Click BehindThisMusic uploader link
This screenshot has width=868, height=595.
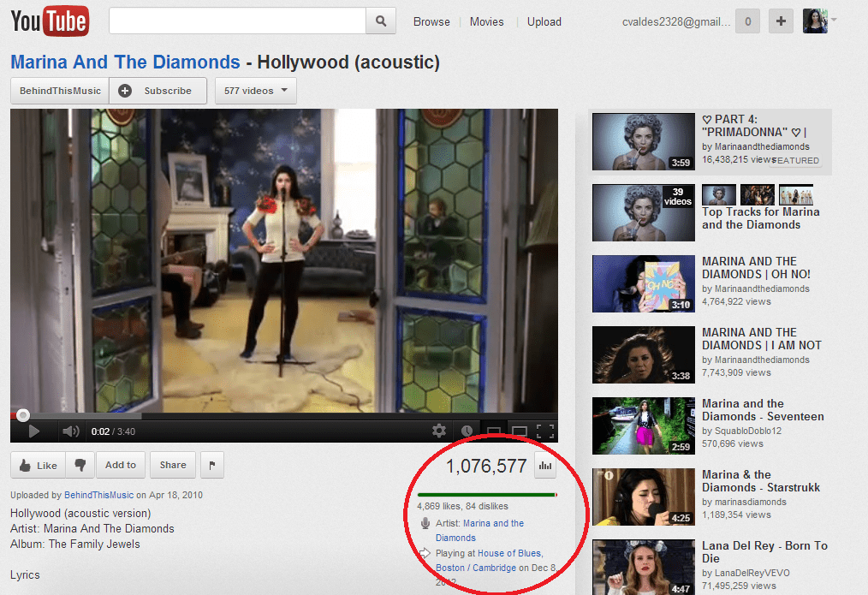coord(99,495)
